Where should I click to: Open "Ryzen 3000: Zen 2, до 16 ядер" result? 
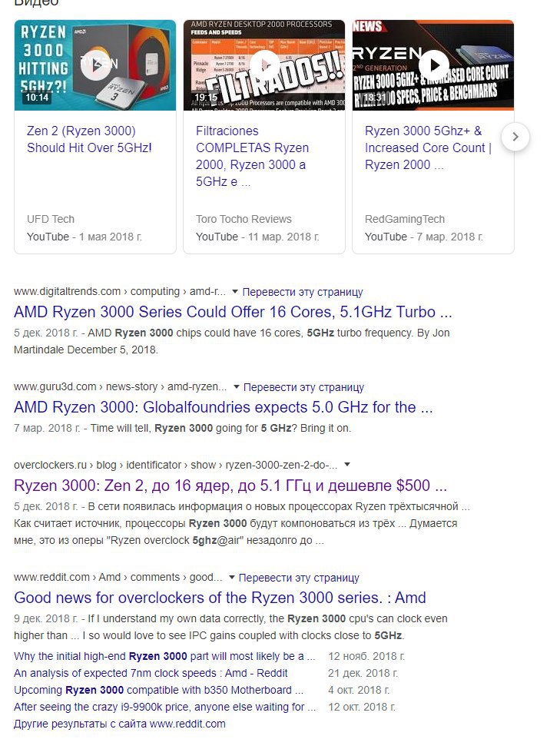230,486
